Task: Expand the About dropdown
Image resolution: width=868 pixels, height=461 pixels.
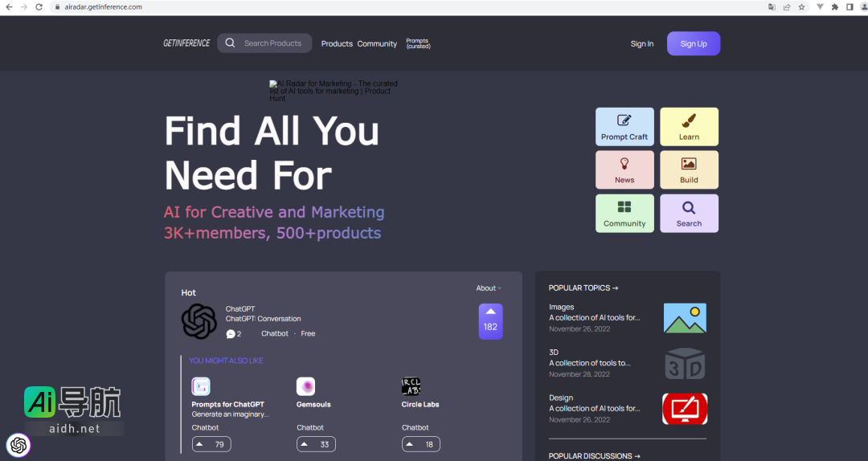Action: (489, 288)
